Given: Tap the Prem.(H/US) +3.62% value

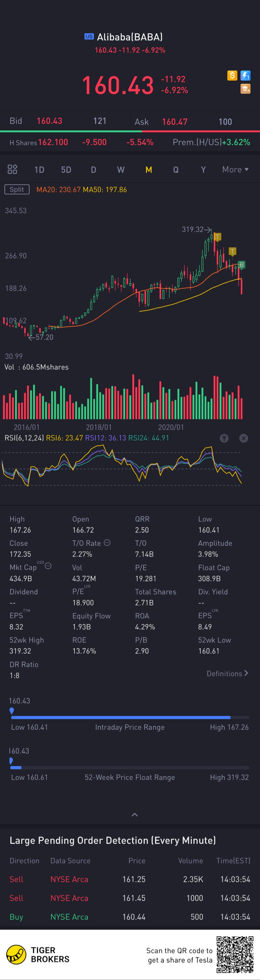Looking at the screenshot, I should [x=236, y=142].
